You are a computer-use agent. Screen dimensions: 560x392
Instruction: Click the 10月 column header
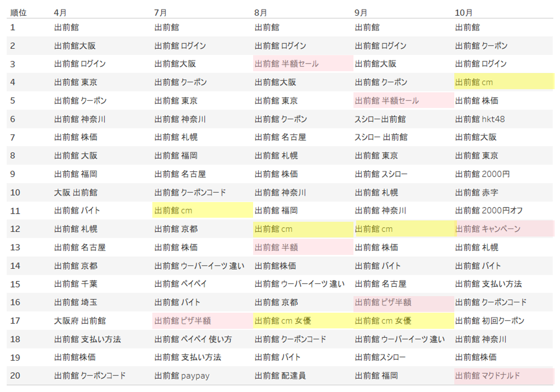pos(464,13)
